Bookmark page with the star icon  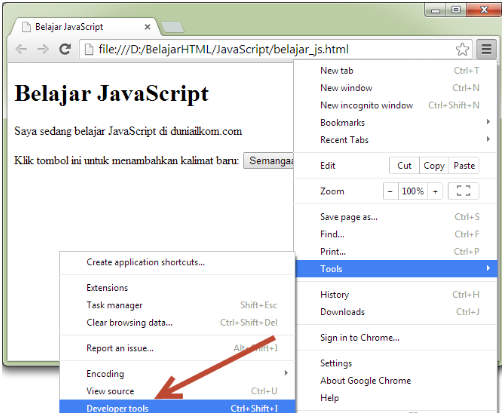pyautogui.click(x=462, y=49)
